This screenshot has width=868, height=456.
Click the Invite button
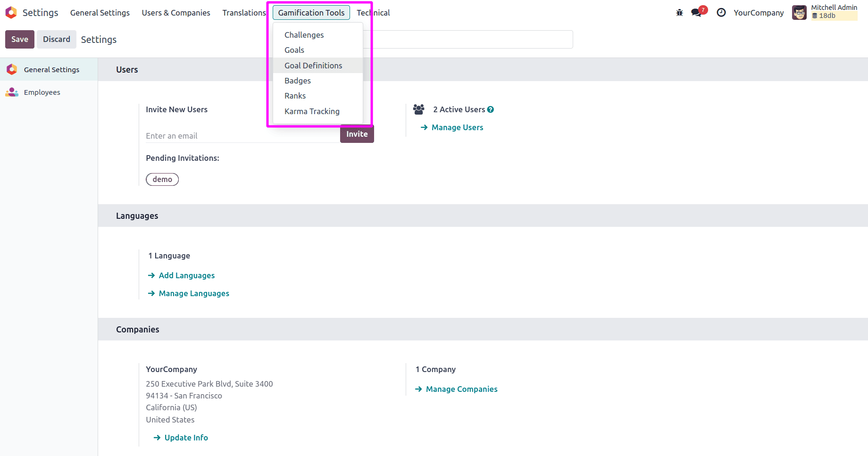point(357,134)
